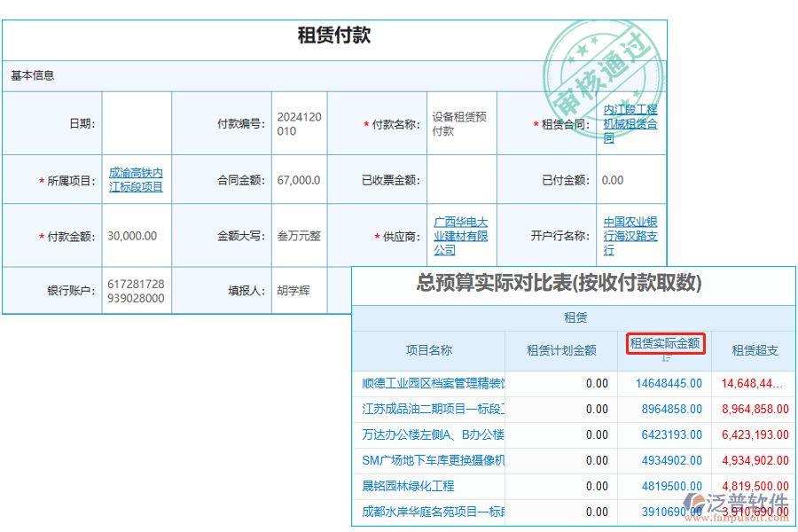Open bank link 中国农业银行海汉路支行
798x532 pixels.
click(x=629, y=235)
